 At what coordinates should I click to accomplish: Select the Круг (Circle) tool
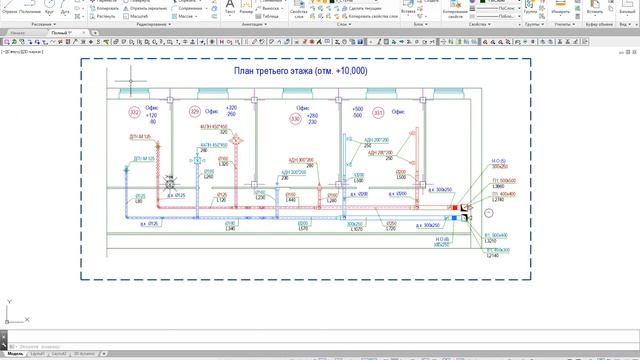tap(49, 7)
